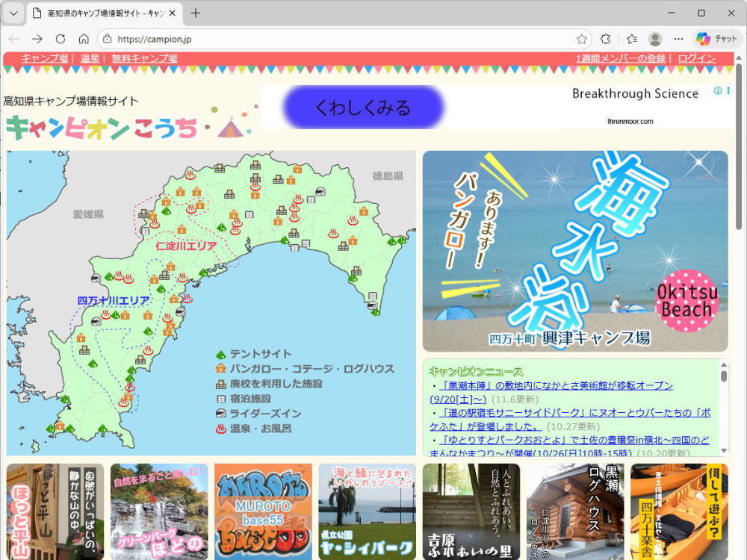Open the Copilot chat button
The width and height of the screenshot is (747, 560).
tap(716, 39)
